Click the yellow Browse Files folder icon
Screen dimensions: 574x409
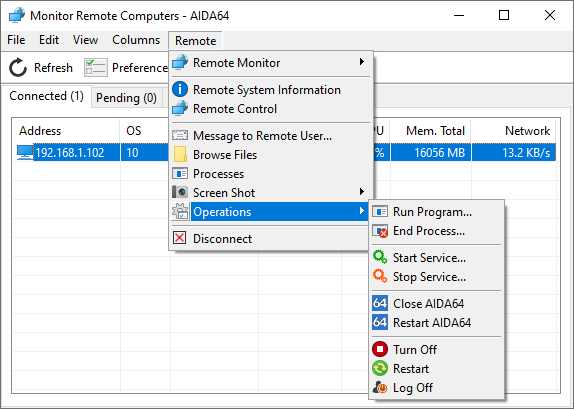point(180,155)
